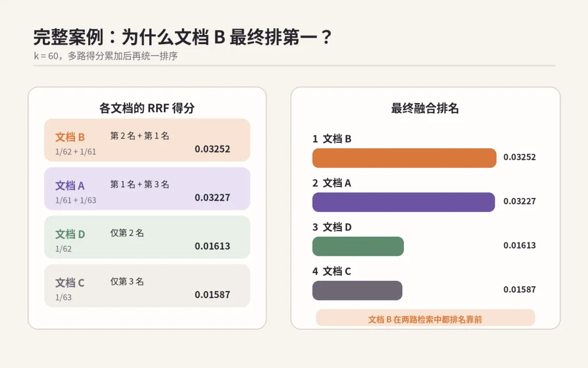Click the rank label 3 文档 D
588x368 pixels.
[332, 227]
